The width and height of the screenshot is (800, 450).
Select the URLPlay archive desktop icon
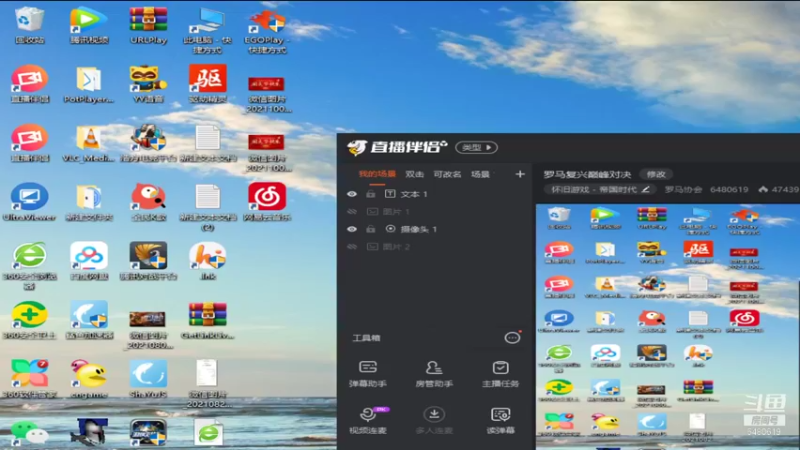(148, 25)
